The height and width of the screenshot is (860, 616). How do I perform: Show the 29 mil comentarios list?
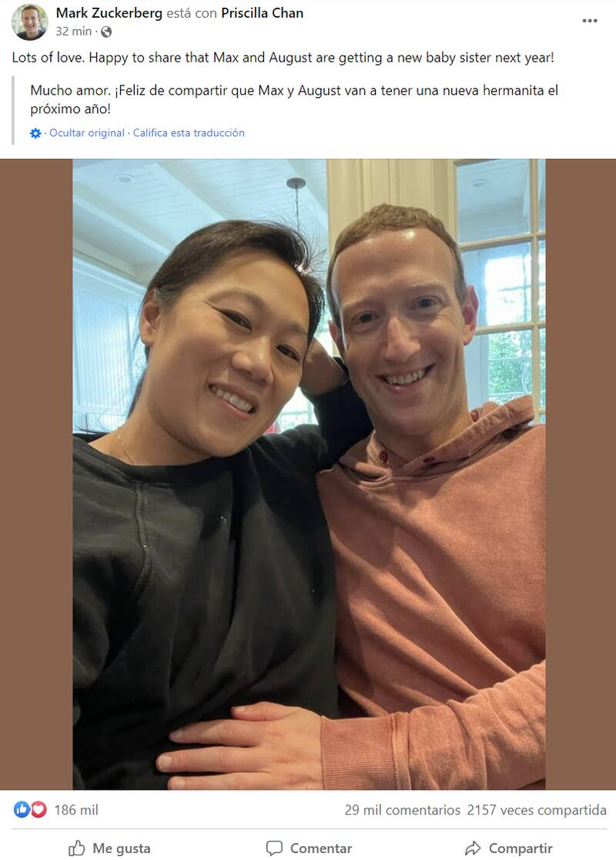pos(402,810)
